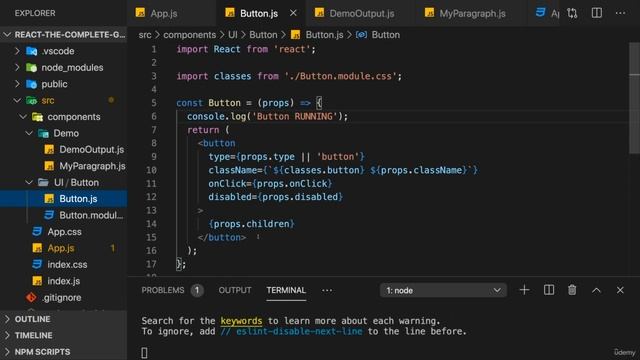Click the components folder icon
Image resolution: width=640 pixels, height=360 pixels.
[x=38, y=117]
